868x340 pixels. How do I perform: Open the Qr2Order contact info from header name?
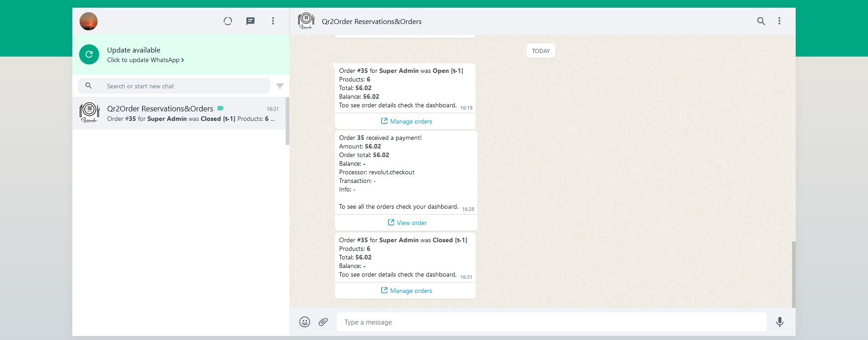click(x=372, y=22)
